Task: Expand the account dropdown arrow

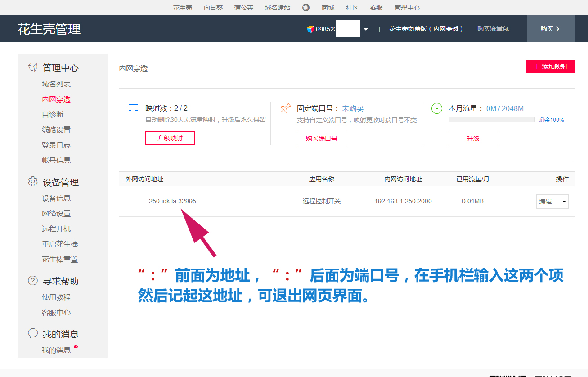Action: (366, 29)
